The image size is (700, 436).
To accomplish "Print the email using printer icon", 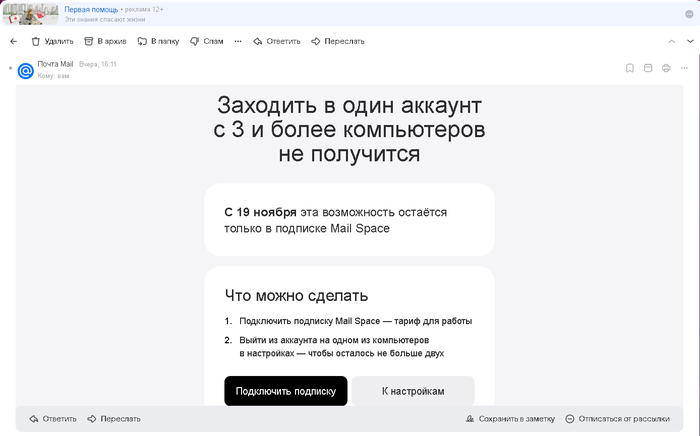I will click(x=666, y=68).
